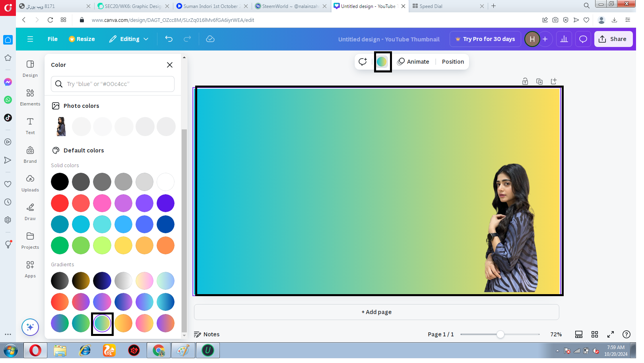
Task: Click the Add page button
Action: pos(376,312)
